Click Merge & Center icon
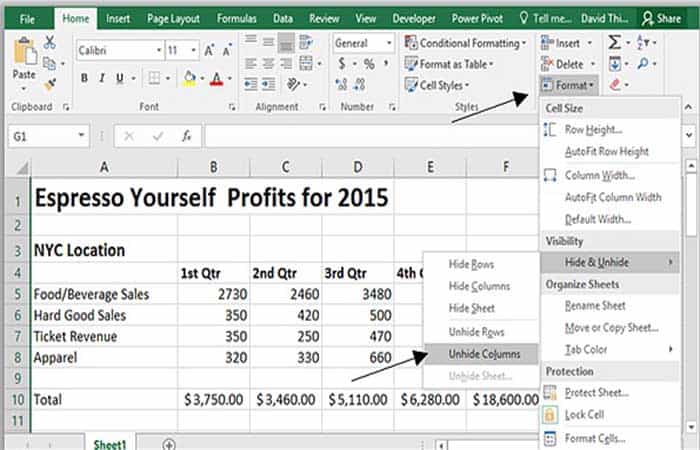The image size is (700, 450). [306, 63]
